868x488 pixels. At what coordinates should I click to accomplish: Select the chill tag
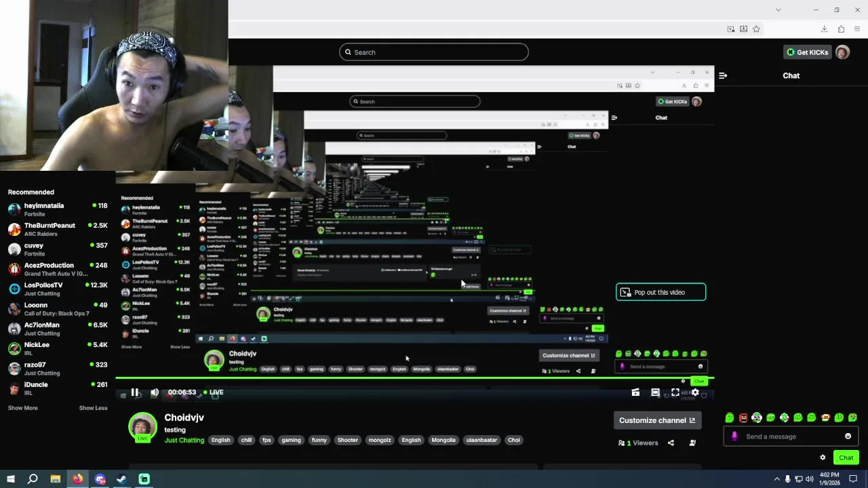(x=246, y=440)
